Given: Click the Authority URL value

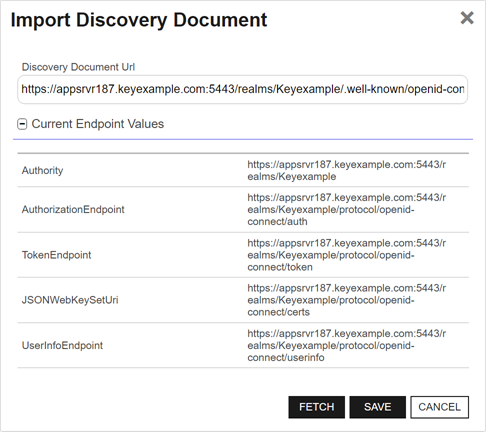Looking at the screenshot, I should point(346,170).
